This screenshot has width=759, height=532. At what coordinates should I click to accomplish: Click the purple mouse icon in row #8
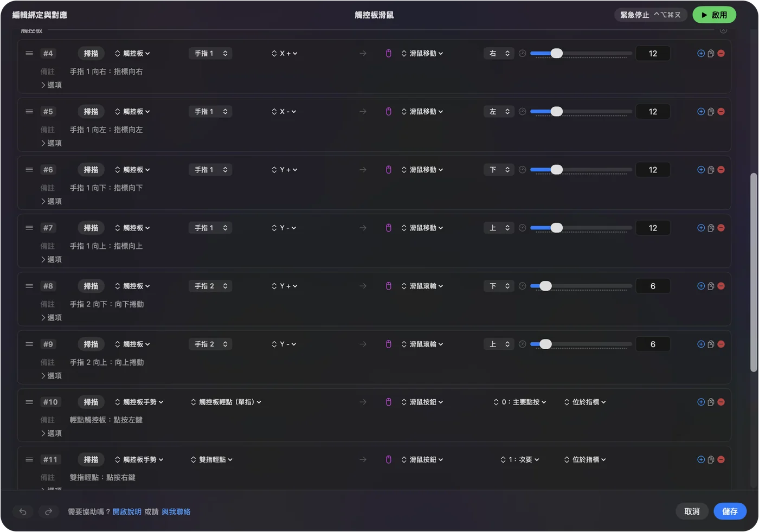tap(388, 286)
